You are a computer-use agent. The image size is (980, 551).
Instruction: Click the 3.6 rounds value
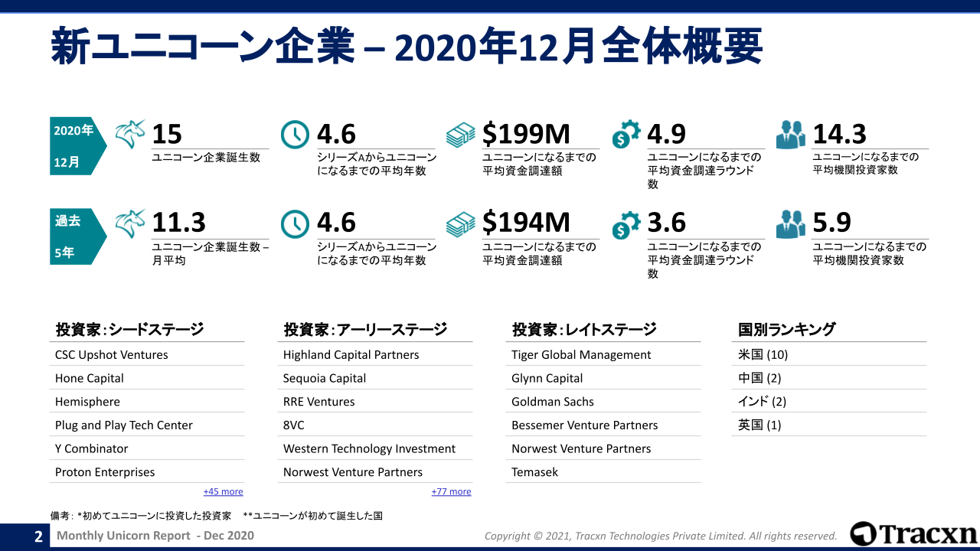tap(666, 223)
